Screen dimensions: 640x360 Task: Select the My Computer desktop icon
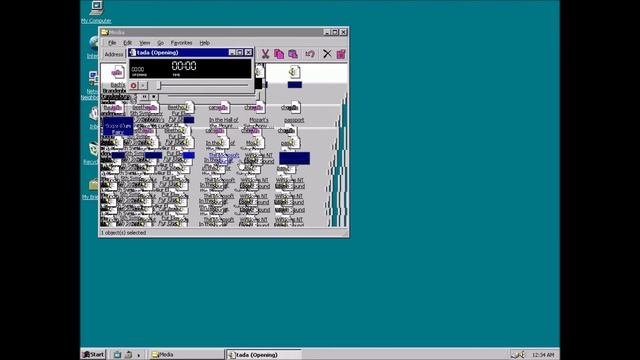pyautogui.click(x=96, y=7)
